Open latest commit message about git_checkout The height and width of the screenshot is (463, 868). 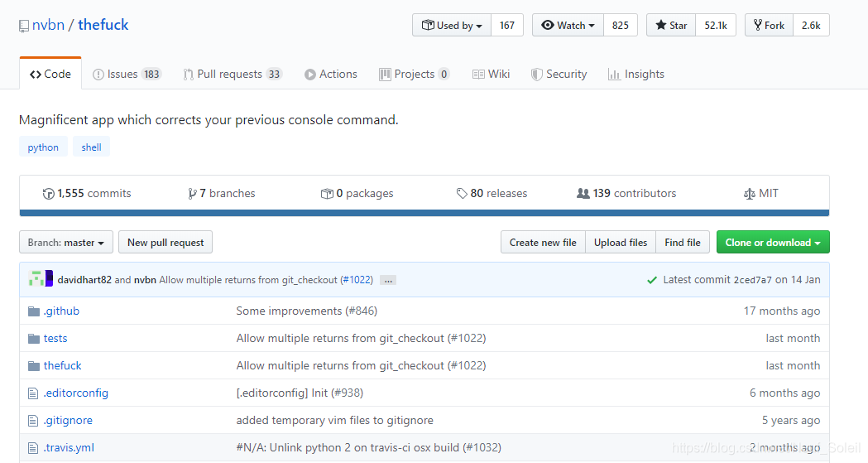tap(248, 280)
